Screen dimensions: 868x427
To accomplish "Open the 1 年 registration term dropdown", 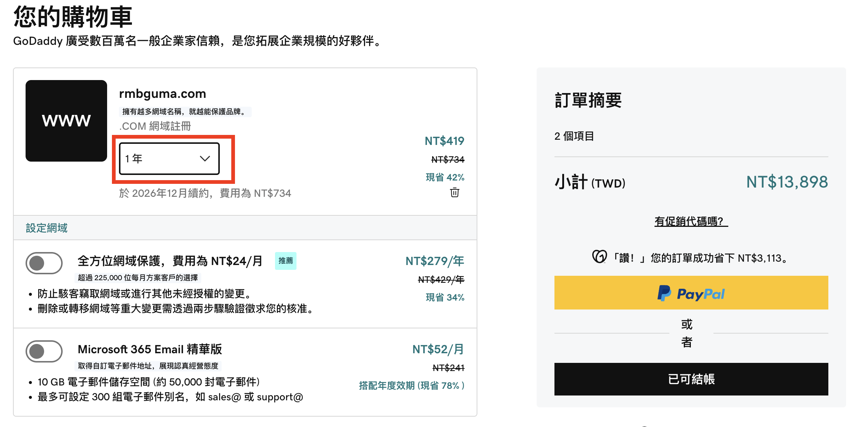I will (x=169, y=159).
